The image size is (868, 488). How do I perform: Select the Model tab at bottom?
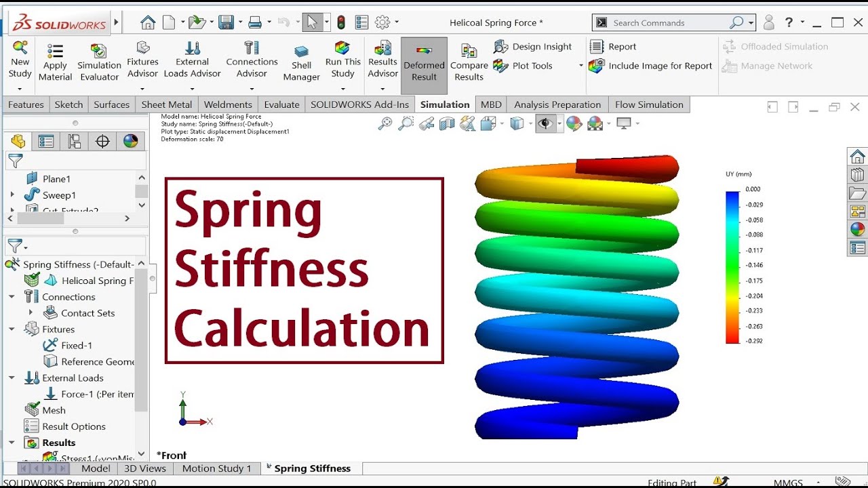(96, 468)
